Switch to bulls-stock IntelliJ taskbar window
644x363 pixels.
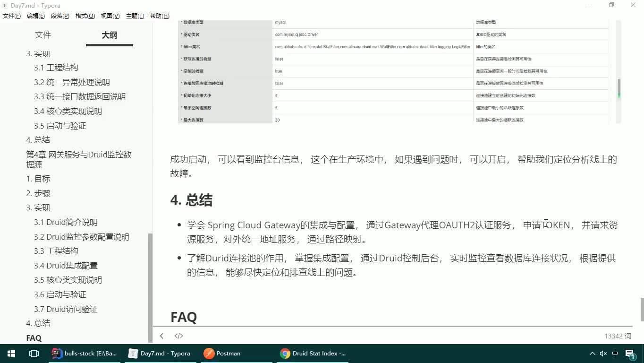[85, 354]
